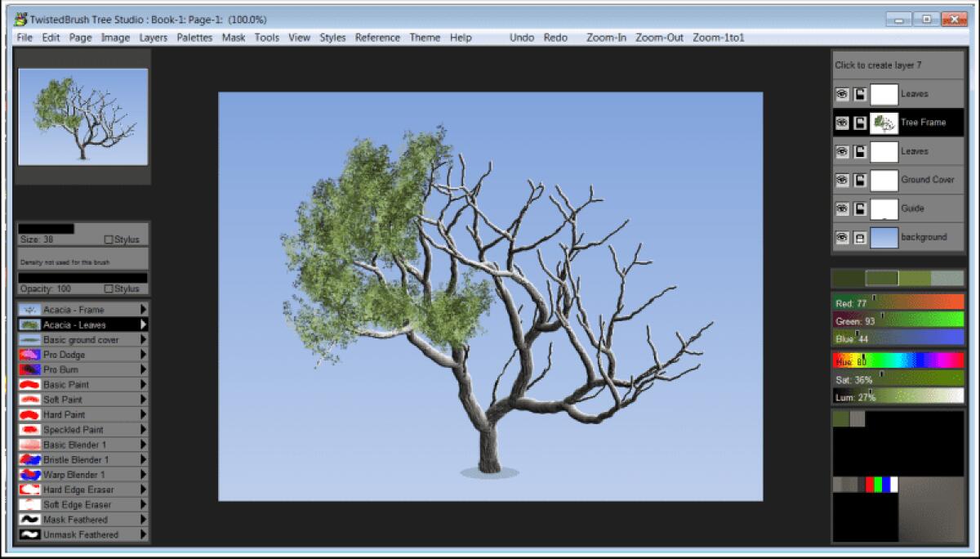980x559 pixels.
Task: Undo the last action
Action: point(522,37)
